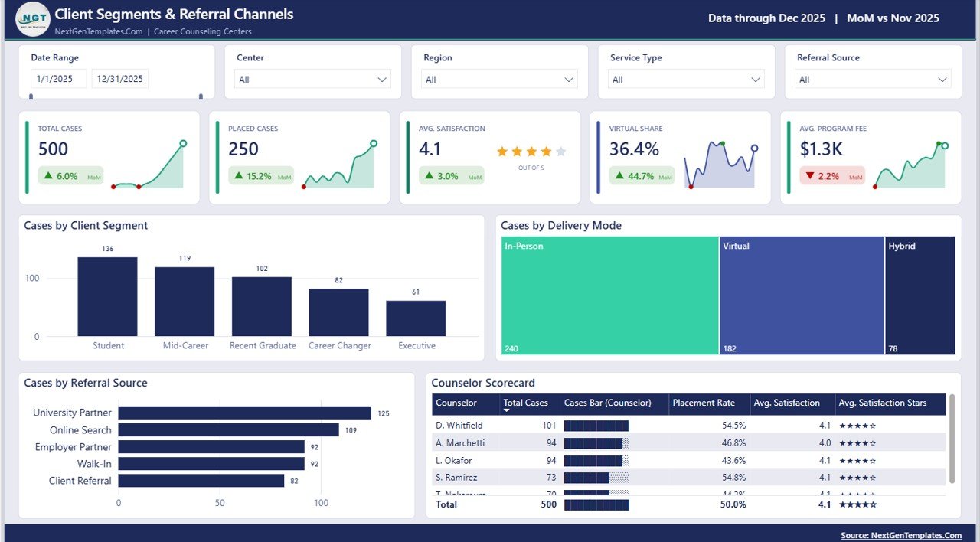980x542 pixels.
Task: Select the Career Changer bar
Action: point(339,312)
